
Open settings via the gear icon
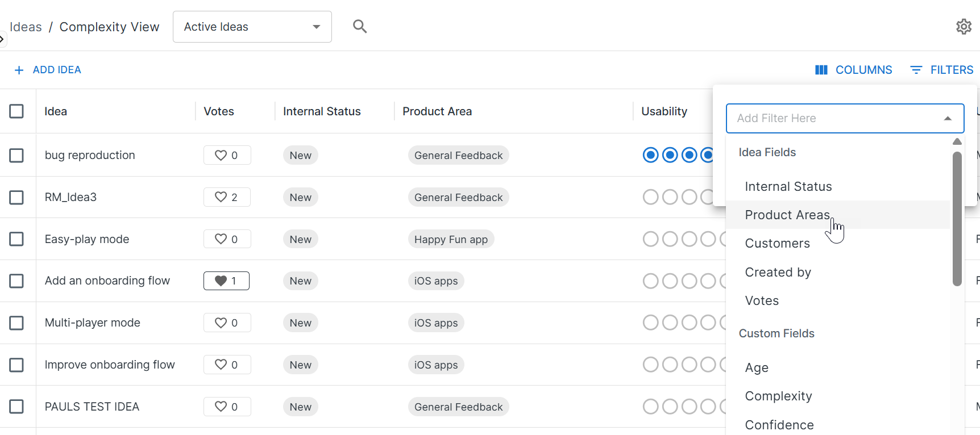964,27
